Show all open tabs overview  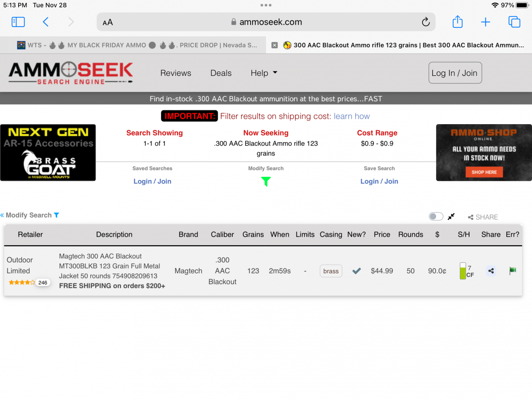click(x=514, y=22)
